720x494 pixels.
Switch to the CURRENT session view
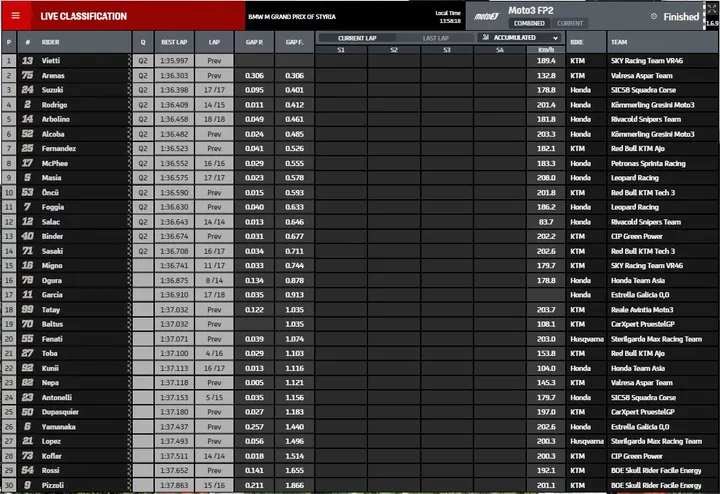[570, 23]
